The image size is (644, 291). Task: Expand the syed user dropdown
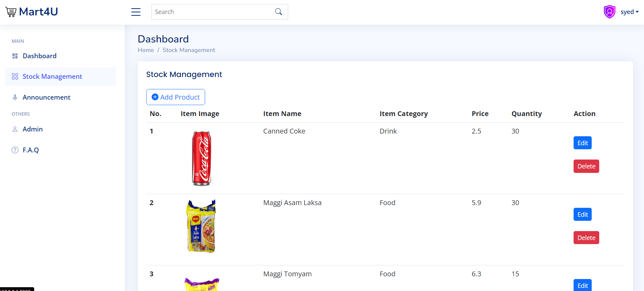629,12
